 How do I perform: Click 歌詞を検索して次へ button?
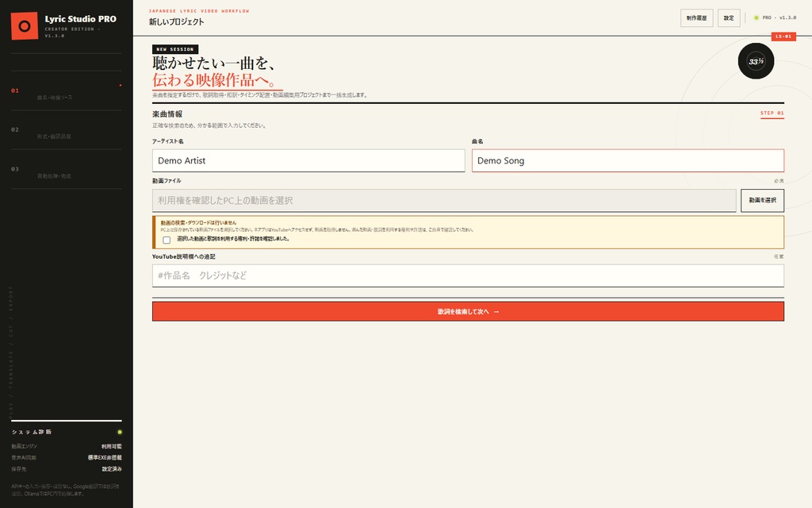pos(468,311)
